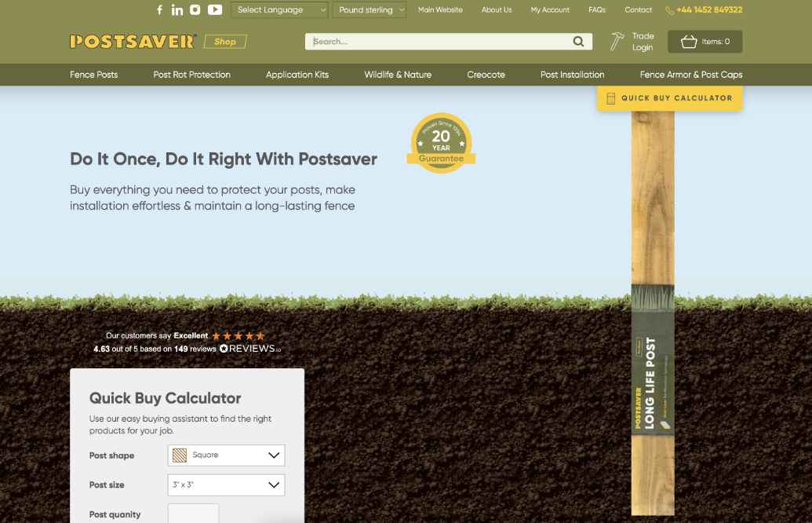The width and height of the screenshot is (812, 523).
Task: Click the 'Do It Once, Do It Right With Postsaver' heading
Action: pos(223,159)
